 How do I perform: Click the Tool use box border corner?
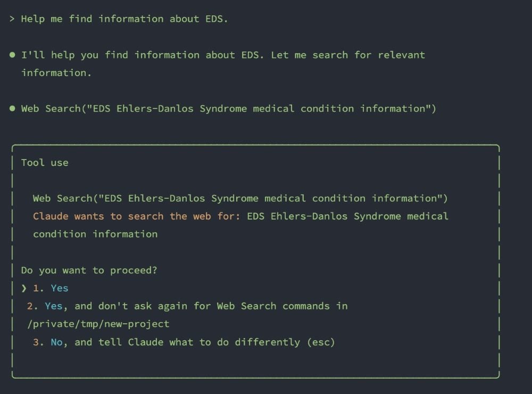click(15, 145)
